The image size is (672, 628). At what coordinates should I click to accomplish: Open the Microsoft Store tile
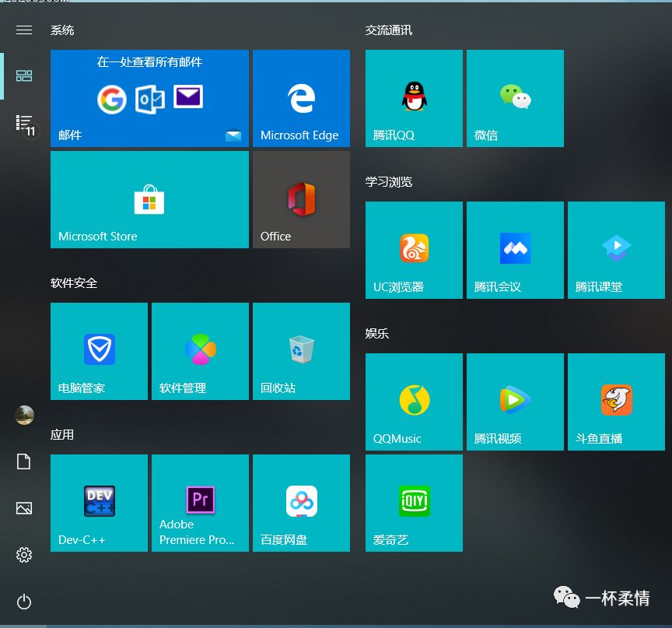(x=149, y=199)
